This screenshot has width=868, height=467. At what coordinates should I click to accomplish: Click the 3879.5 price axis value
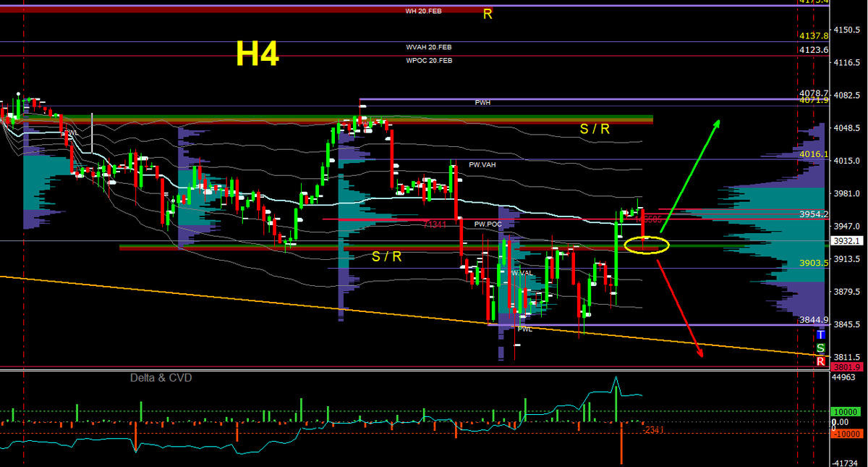tap(848, 291)
